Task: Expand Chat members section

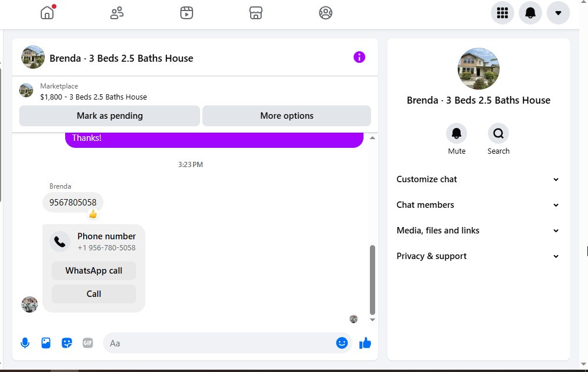Action: (x=478, y=205)
